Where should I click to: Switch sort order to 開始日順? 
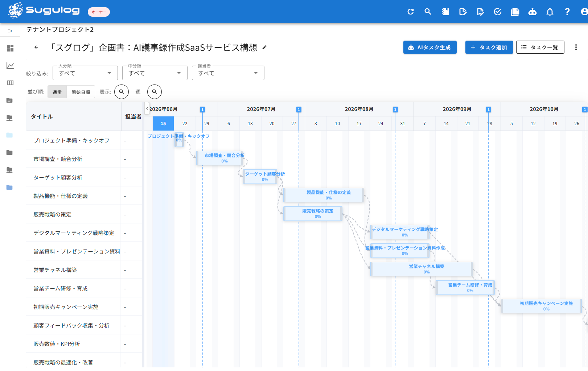click(81, 92)
